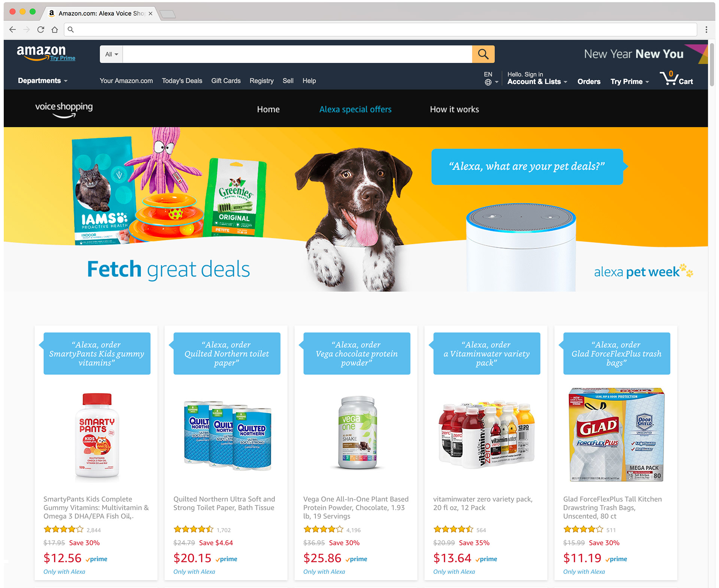This screenshot has width=719, height=588.
Task: Click the orange search magnifier button
Action: [x=483, y=54]
